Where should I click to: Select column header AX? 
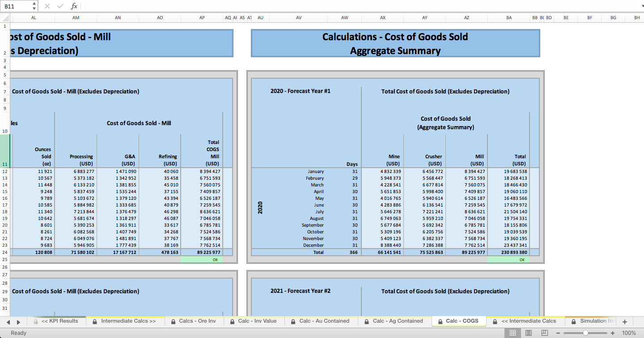pos(383,17)
